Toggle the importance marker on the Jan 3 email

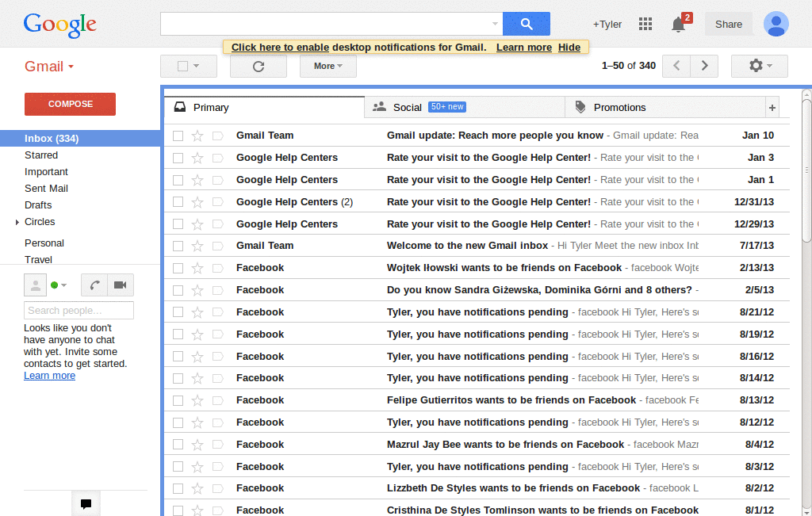click(x=217, y=157)
